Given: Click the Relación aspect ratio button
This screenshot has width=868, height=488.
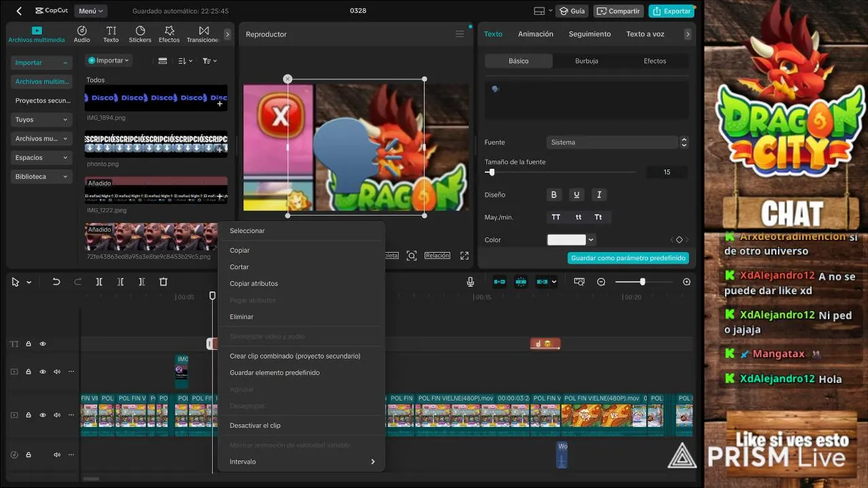Looking at the screenshot, I should tap(437, 256).
